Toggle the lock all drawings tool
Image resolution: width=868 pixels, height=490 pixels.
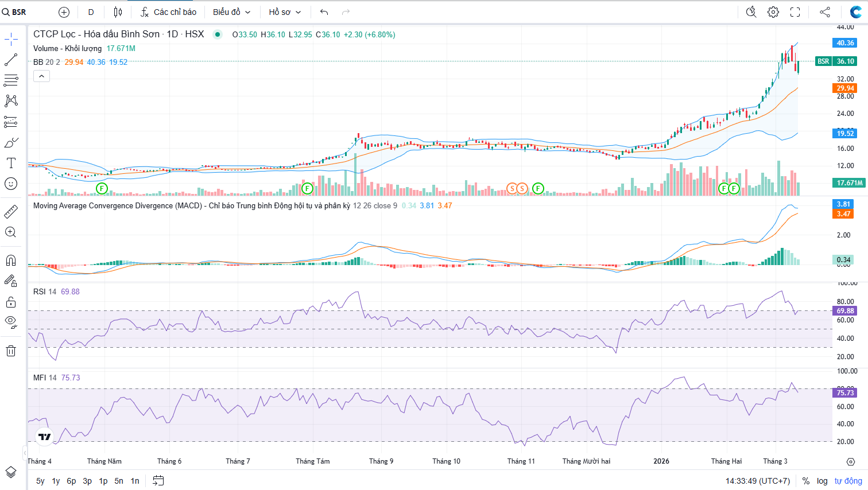[x=11, y=302]
